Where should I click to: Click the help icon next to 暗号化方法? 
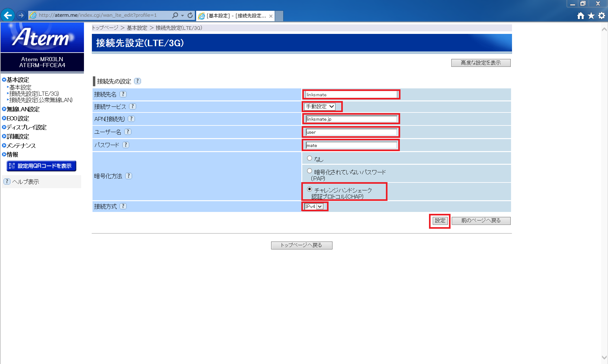[129, 176]
